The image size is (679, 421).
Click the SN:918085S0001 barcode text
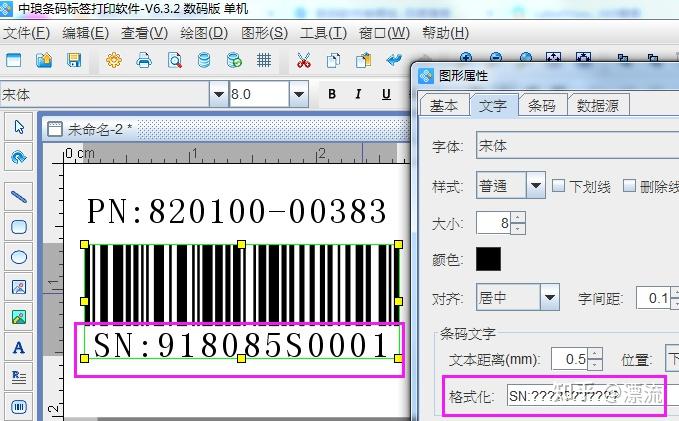pyautogui.click(x=241, y=345)
